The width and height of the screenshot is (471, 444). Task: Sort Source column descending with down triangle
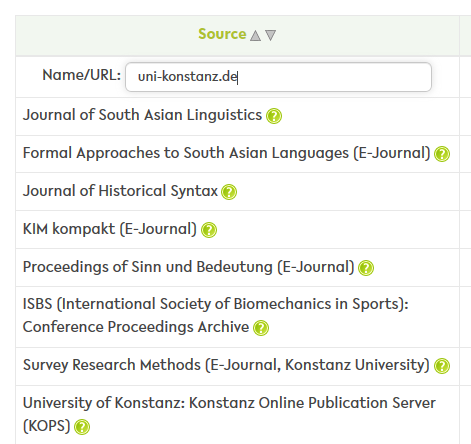[271, 35]
